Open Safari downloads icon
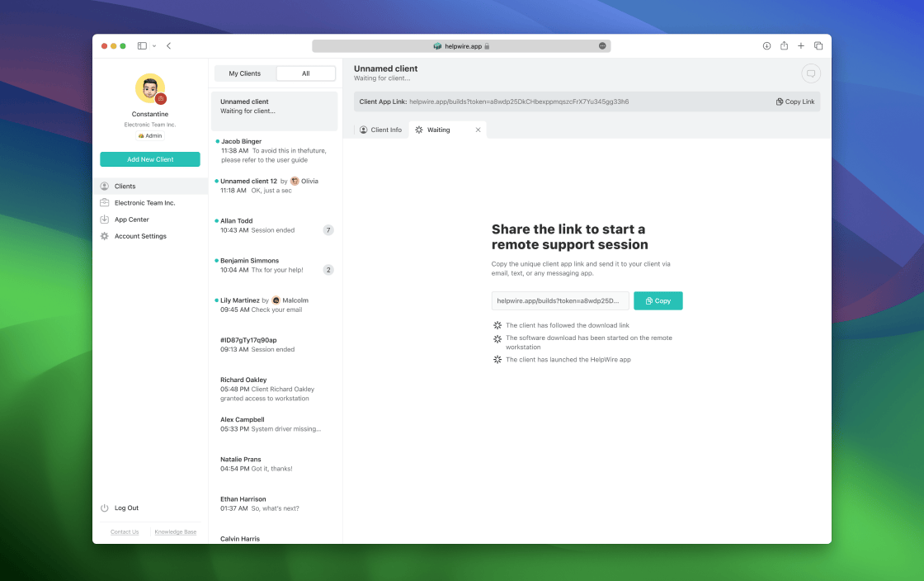Screen dimensions: 924x581 766,46
